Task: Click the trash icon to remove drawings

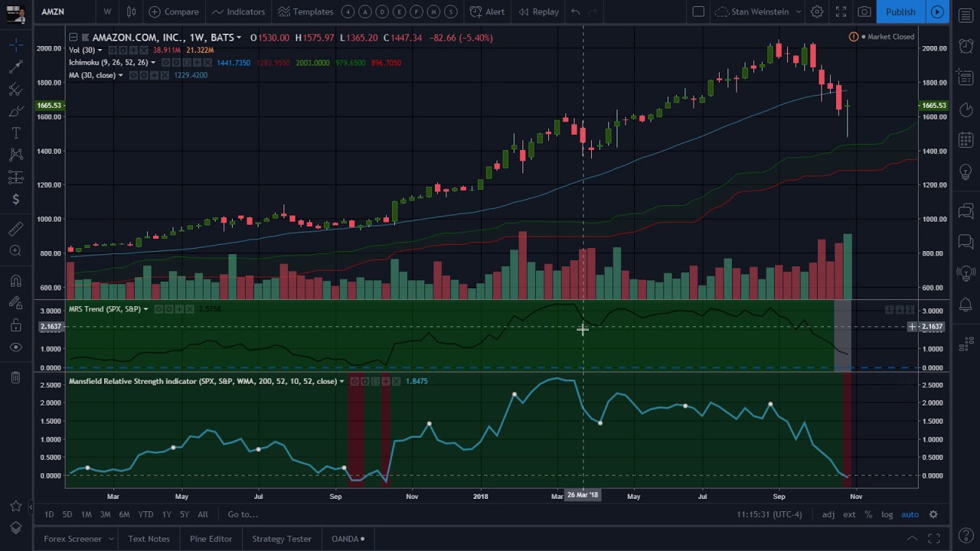Action: (15, 377)
